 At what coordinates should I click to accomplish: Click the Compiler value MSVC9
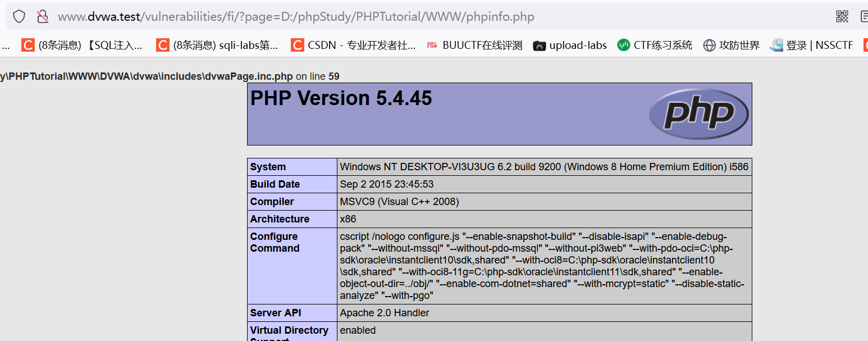(x=399, y=202)
